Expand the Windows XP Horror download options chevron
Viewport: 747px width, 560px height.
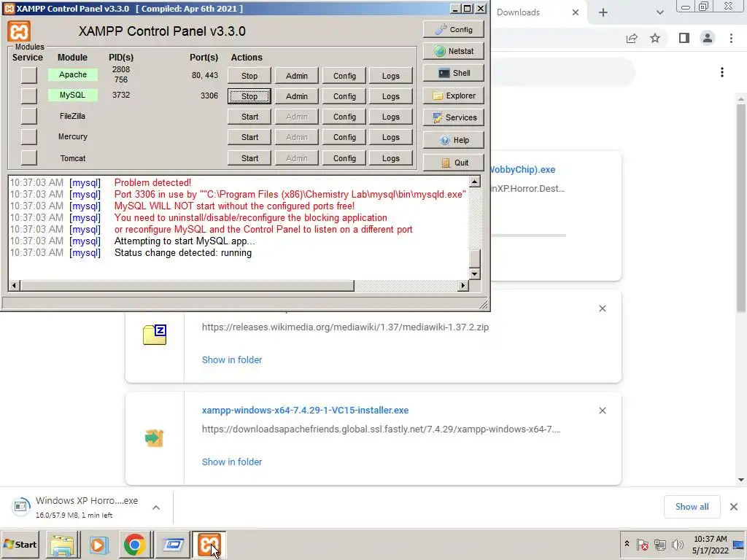(156, 507)
